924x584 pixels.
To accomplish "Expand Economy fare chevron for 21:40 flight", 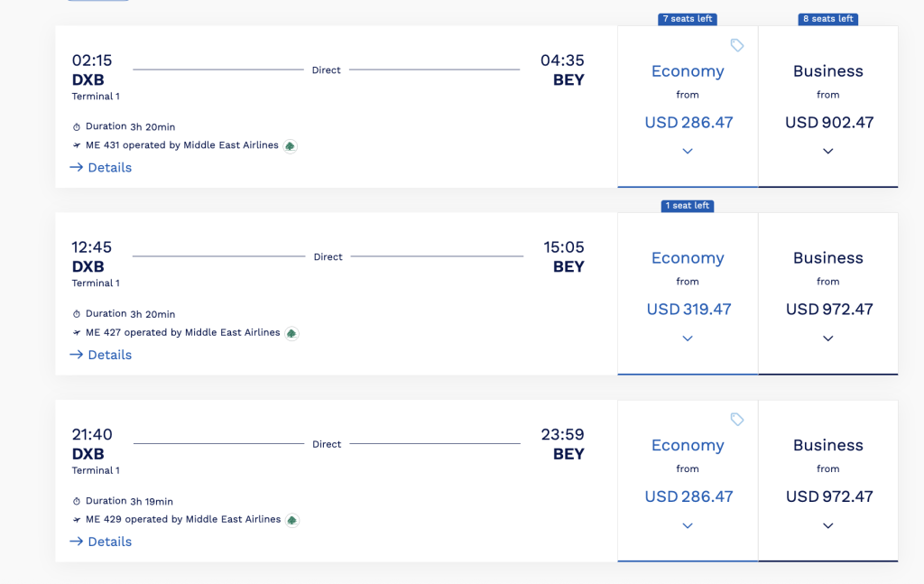I will [687, 525].
